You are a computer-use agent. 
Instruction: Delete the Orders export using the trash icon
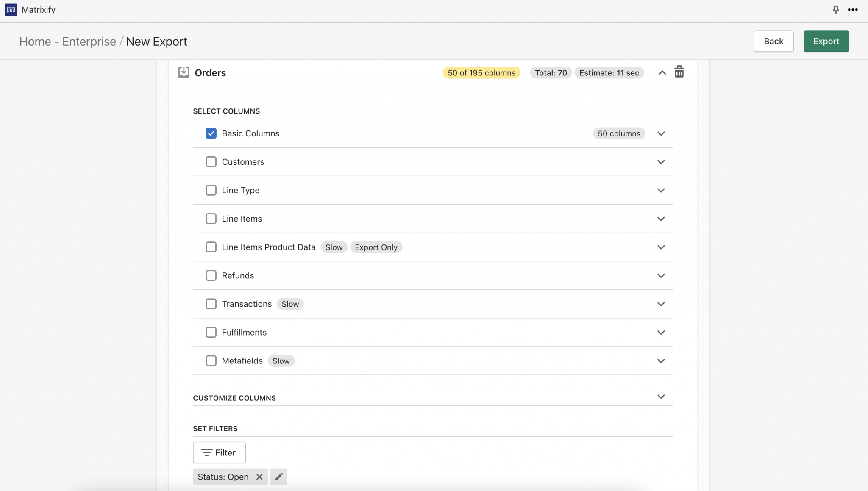[679, 72]
